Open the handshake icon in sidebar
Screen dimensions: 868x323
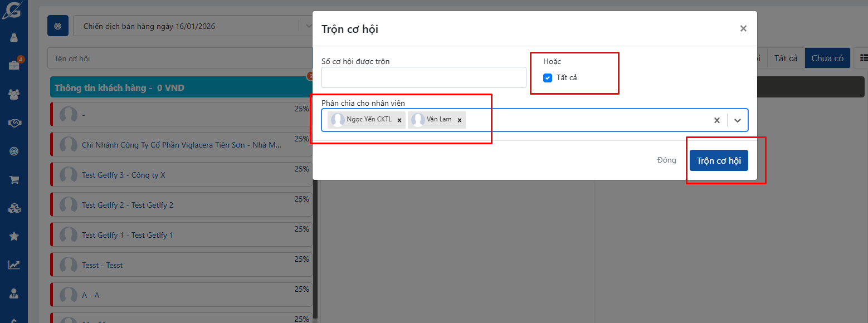[14, 123]
